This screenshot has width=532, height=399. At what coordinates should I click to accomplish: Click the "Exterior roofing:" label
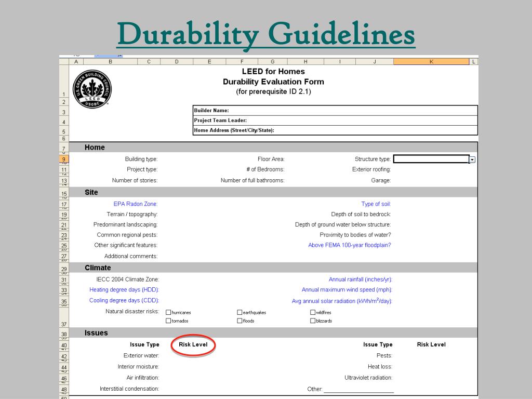tap(371, 169)
